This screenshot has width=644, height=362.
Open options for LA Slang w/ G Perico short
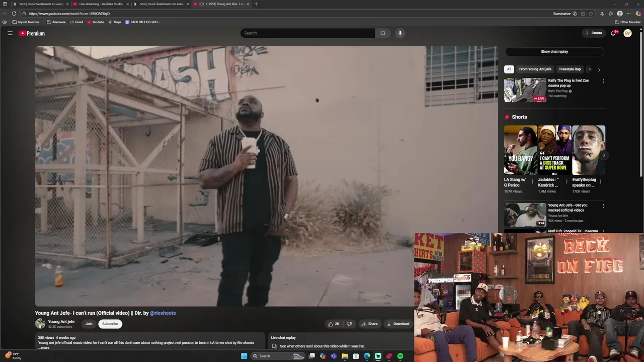[x=533, y=182]
